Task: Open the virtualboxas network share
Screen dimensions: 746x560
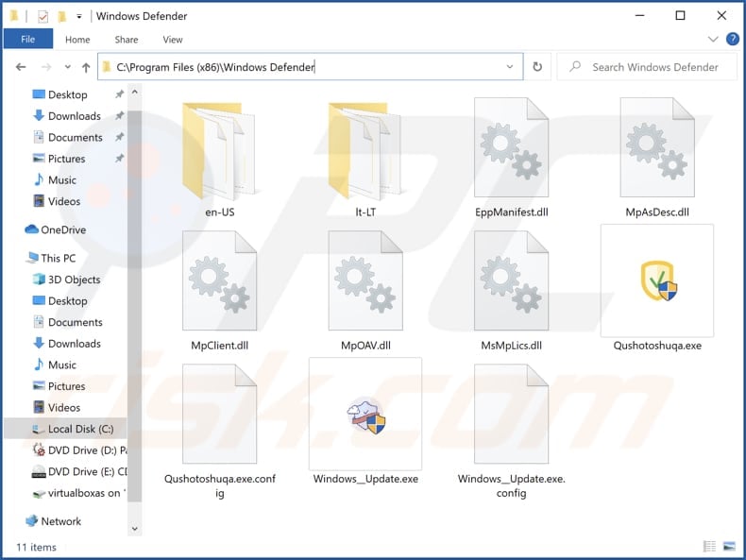Action: pos(79,493)
